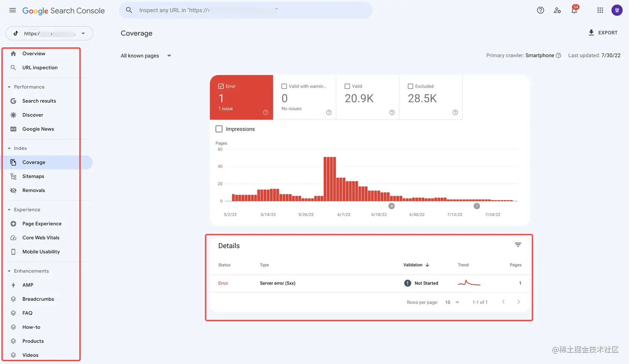The image size is (629, 364).
Task: Click the AMP lightning bolt icon
Action: (13, 285)
